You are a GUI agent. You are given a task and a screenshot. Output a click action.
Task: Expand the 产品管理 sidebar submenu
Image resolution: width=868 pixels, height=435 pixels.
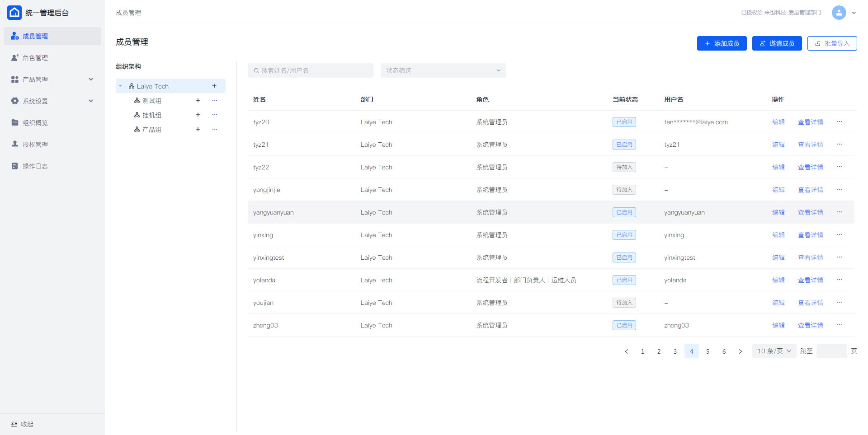coord(91,79)
